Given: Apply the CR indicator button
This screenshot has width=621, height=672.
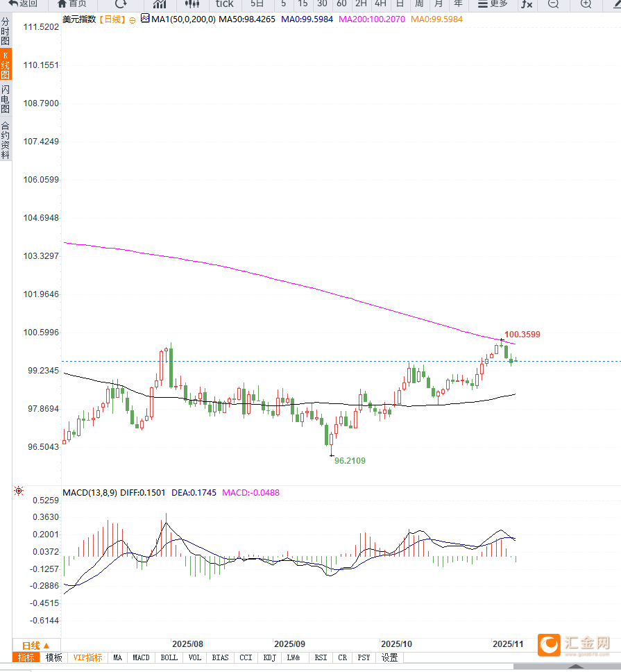Looking at the screenshot, I should [343, 657].
